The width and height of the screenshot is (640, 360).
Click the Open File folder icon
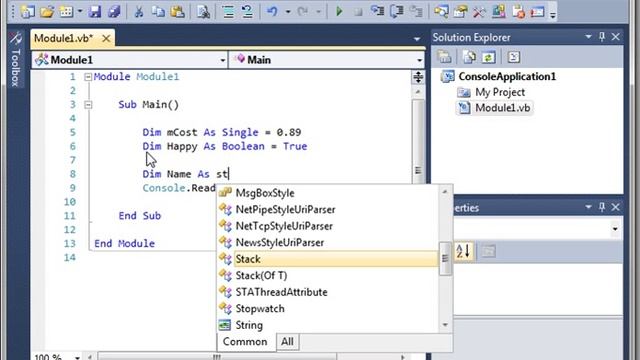pyautogui.click(x=47, y=11)
